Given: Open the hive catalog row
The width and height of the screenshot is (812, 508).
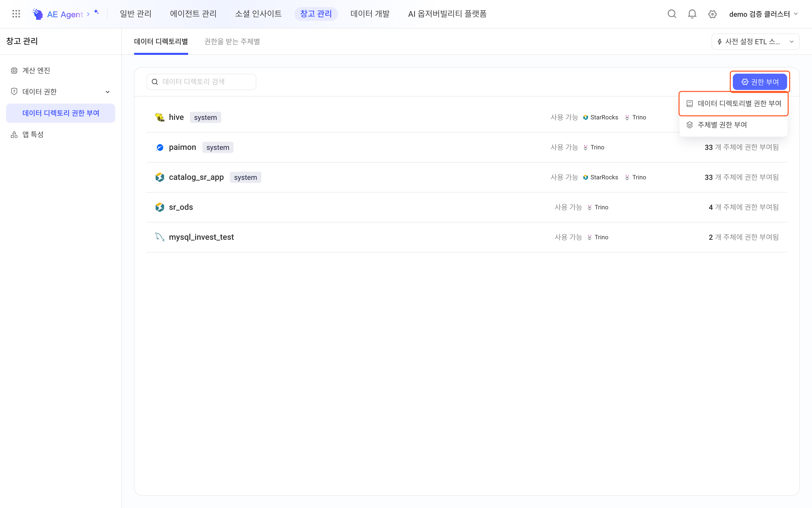Looking at the screenshot, I should (467, 117).
